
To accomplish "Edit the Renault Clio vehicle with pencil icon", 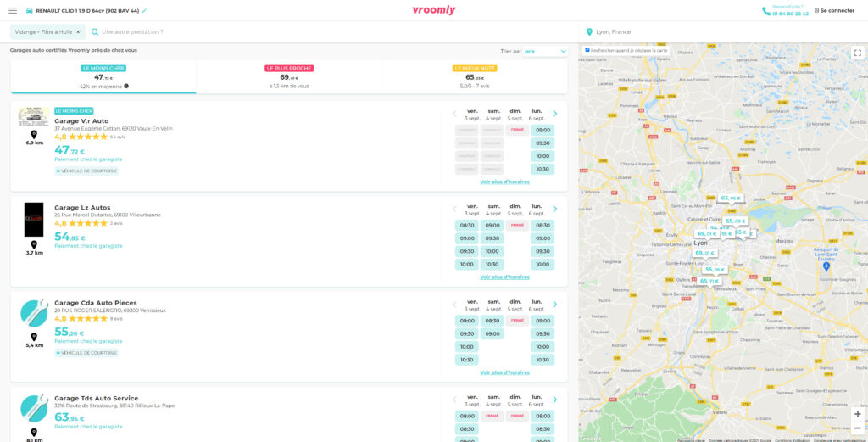I will point(144,10).
